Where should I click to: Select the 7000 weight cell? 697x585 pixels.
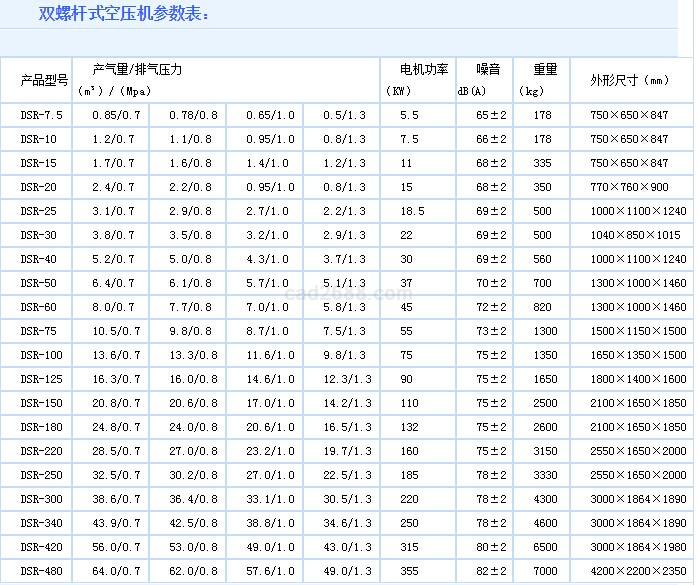pos(543,571)
